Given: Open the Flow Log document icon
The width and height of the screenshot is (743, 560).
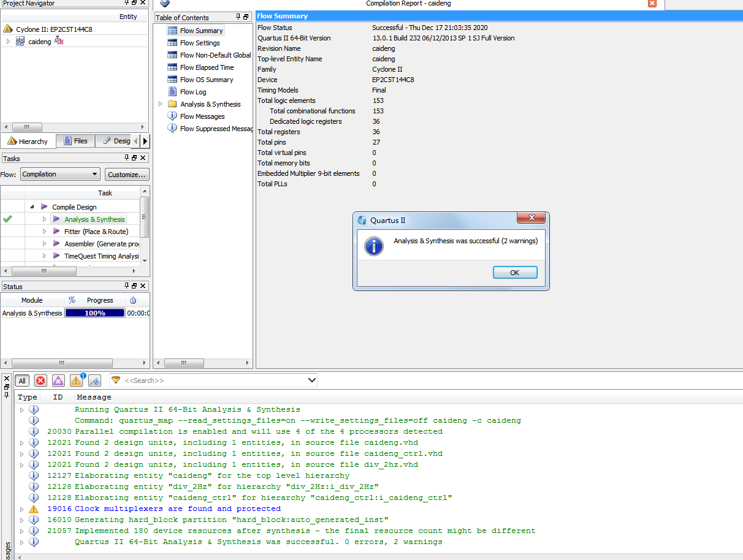Looking at the screenshot, I should click(x=172, y=92).
